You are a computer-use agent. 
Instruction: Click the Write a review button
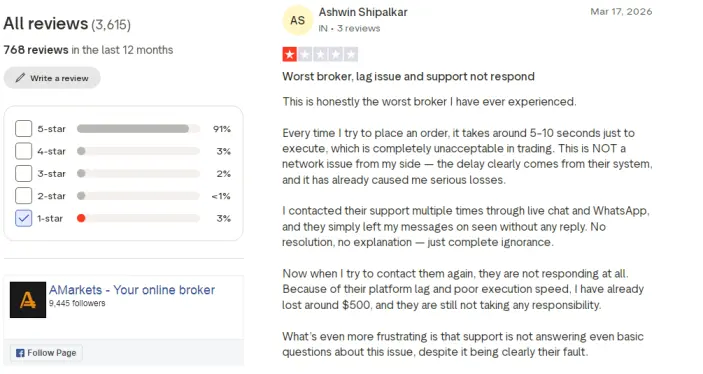click(52, 78)
